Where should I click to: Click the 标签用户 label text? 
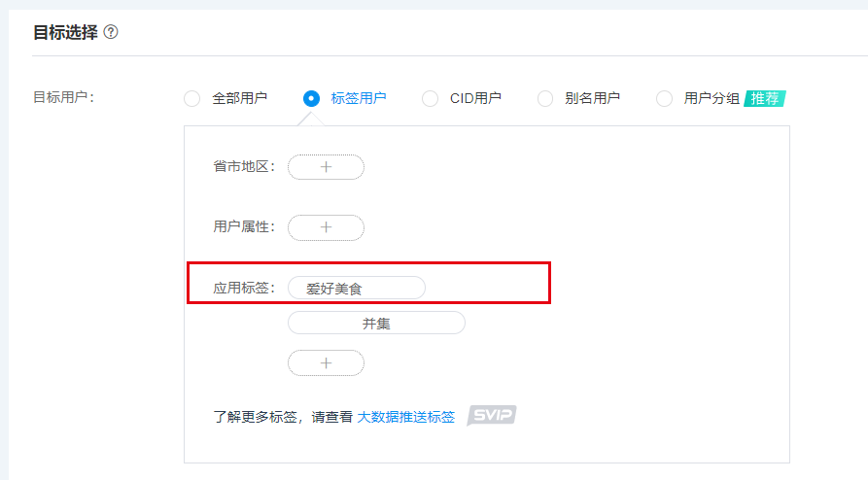pos(358,98)
